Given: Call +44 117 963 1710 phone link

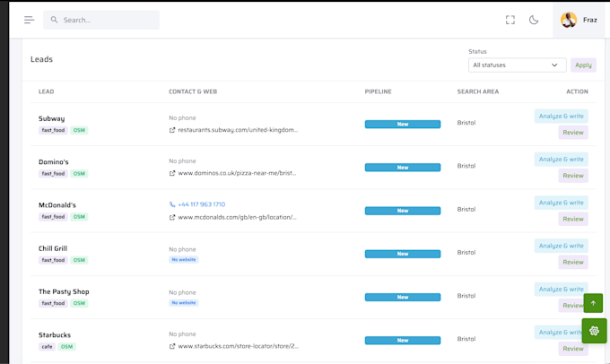Looking at the screenshot, I should point(202,204).
